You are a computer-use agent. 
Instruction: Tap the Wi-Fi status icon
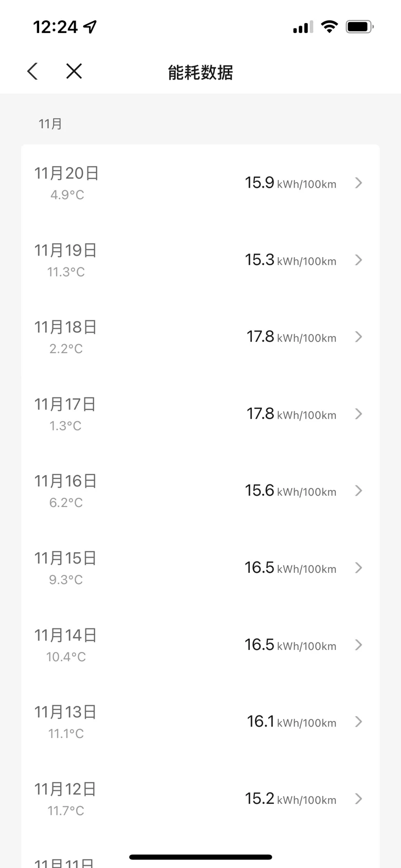click(x=329, y=27)
